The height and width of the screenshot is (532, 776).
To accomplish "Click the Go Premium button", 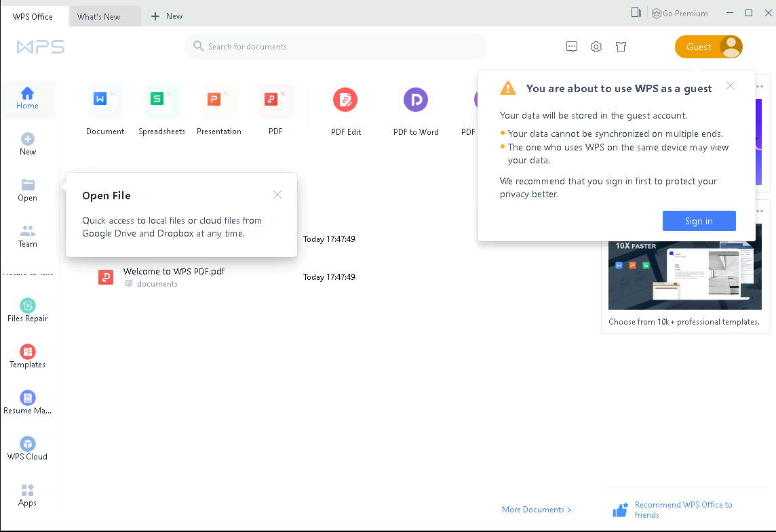I will (x=680, y=14).
